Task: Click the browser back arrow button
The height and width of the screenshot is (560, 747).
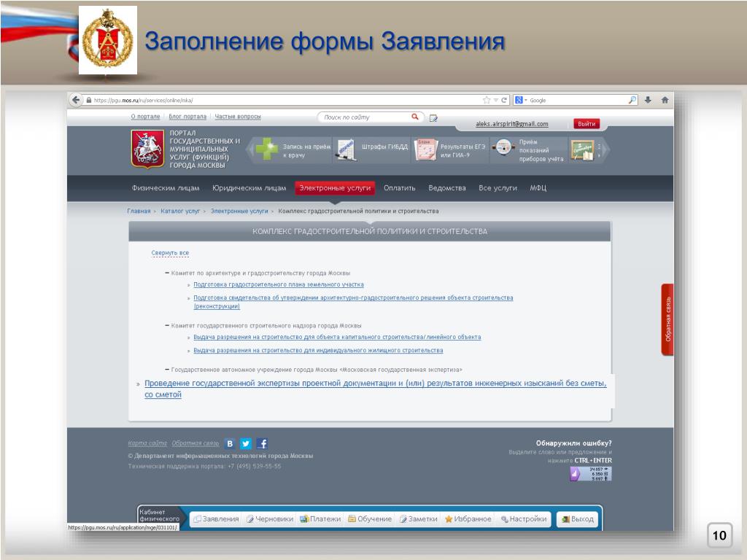Action: 76,100
